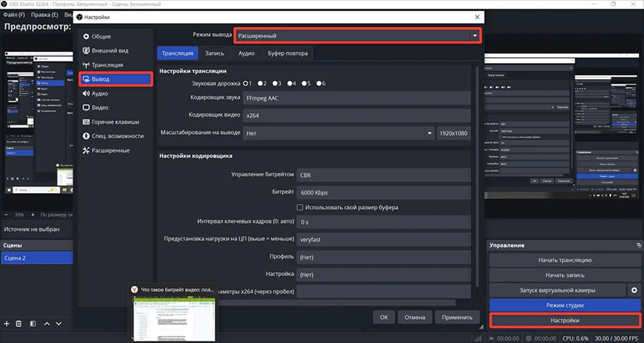
Task: Select the Вывод settings category
Action: tap(115, 79)
